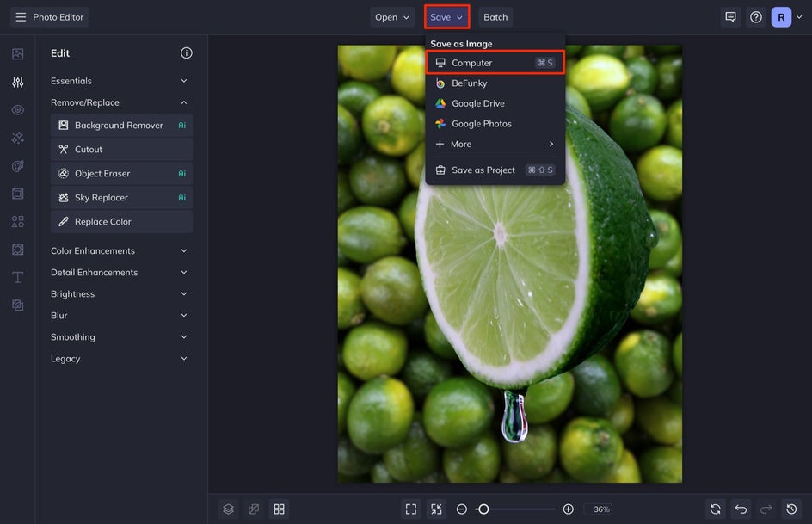The image size is (812, 524).
Task: Select the Replace Color tool
Action: tap(121, 222)
